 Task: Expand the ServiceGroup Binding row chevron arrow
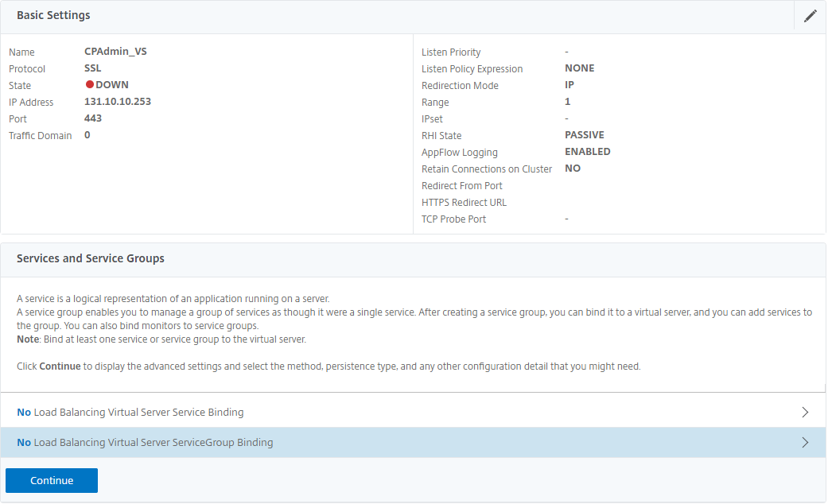(x=805, y=443)
